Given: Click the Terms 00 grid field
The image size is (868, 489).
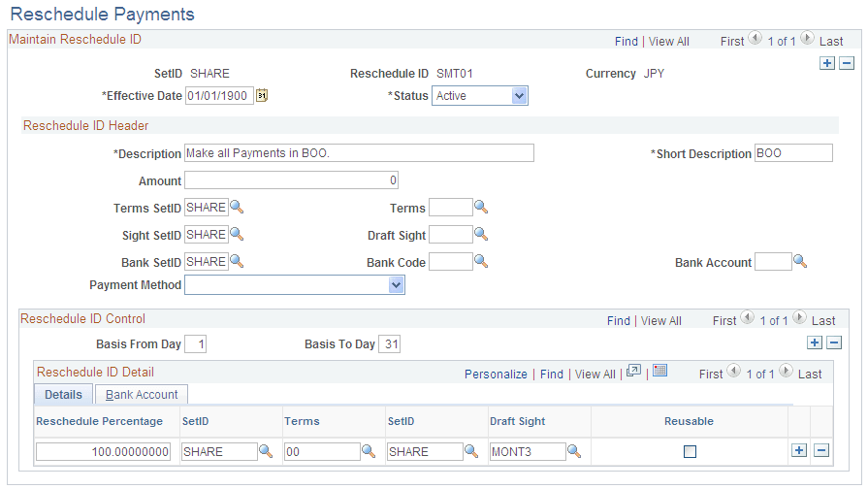Looking at the screenshot, I should pyautogui.click(x=322, y=451).
